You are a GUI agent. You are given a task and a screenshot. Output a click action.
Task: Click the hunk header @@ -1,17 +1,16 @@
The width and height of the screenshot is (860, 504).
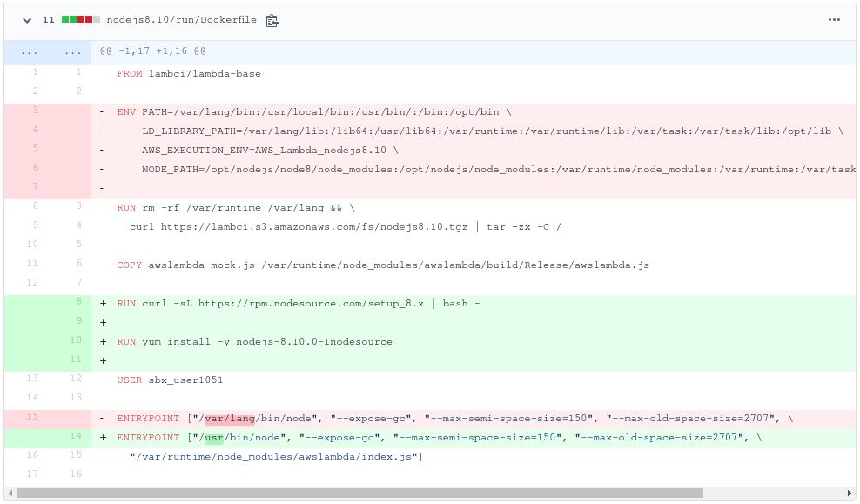coord(152,51)
